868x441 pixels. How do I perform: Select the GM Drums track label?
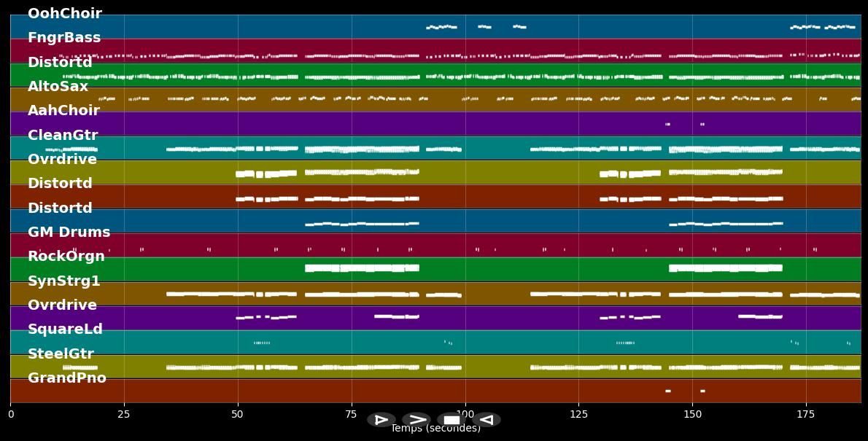69,233
